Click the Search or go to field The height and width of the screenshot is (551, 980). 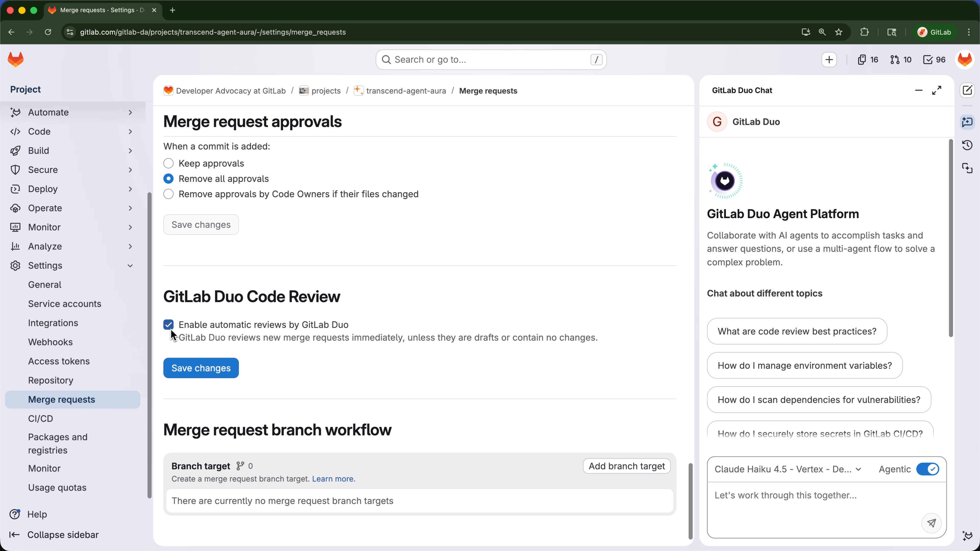pos(491,59)
